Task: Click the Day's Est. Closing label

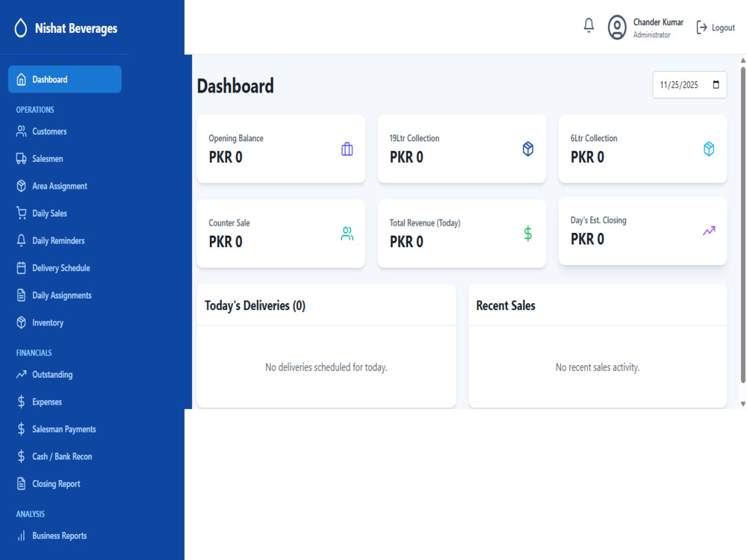Action: pos(598,220)
